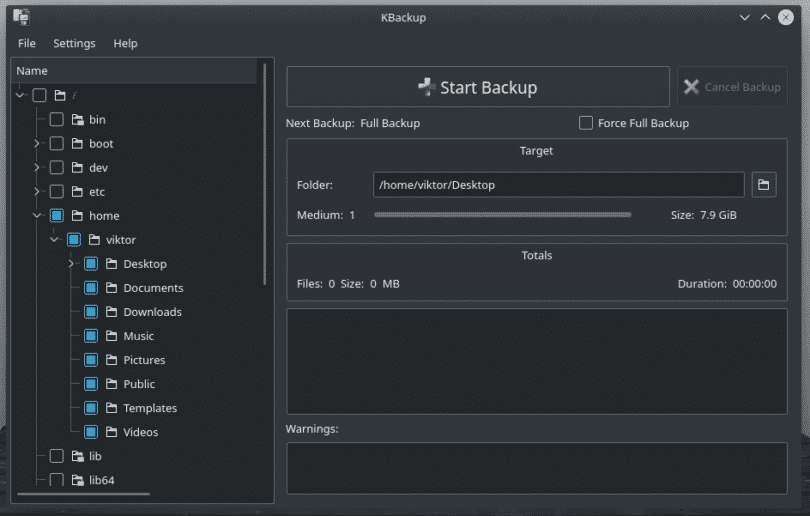Viewport: 810px width, 516px height.
Task: Click the Pictures folder icon
Action: pyautogui.click(x=112, y=360)
